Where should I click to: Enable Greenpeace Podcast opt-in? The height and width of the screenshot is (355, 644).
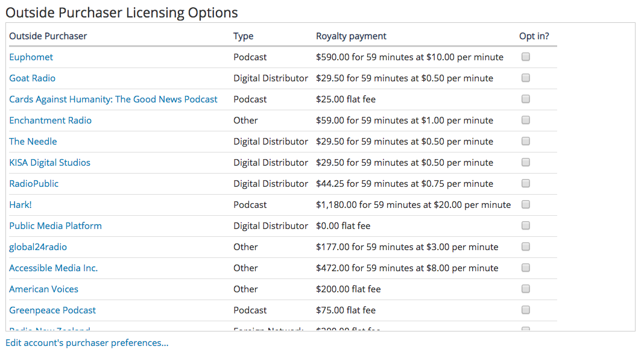(526, 310)
